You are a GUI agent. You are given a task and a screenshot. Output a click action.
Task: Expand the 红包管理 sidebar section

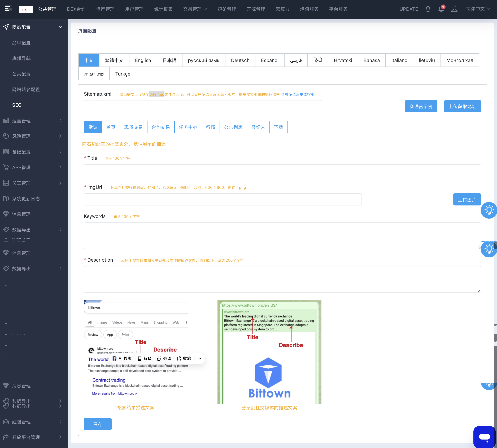60,422
